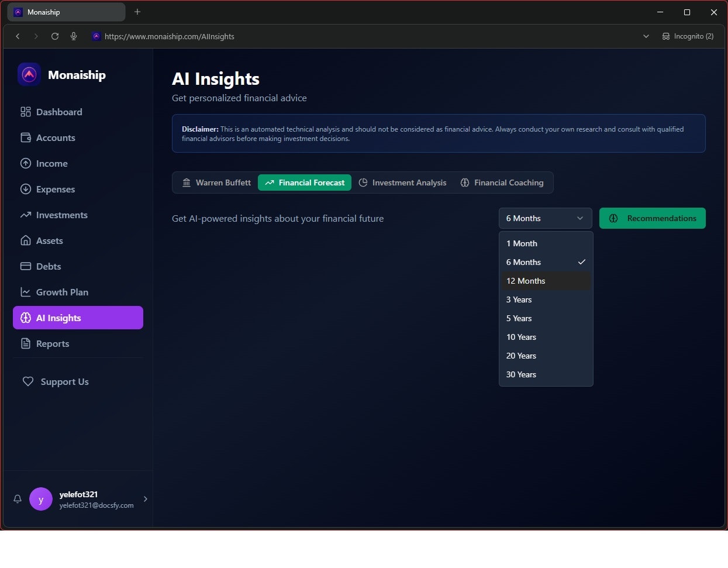Choose 5 Years from the list
Screen dimensions: 728x568
[x=519, y=318]
